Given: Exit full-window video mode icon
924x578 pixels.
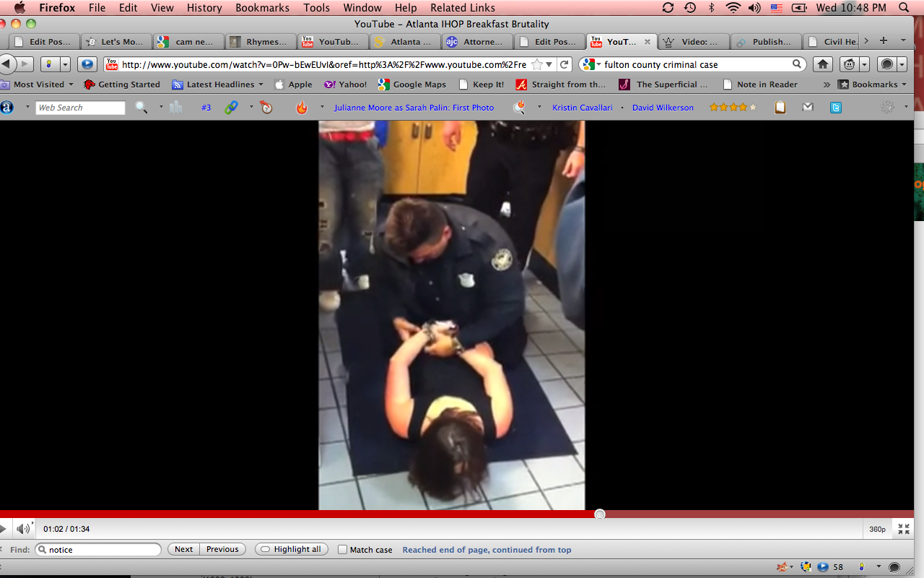Looking at the screenshot, I should click(904, 529).
